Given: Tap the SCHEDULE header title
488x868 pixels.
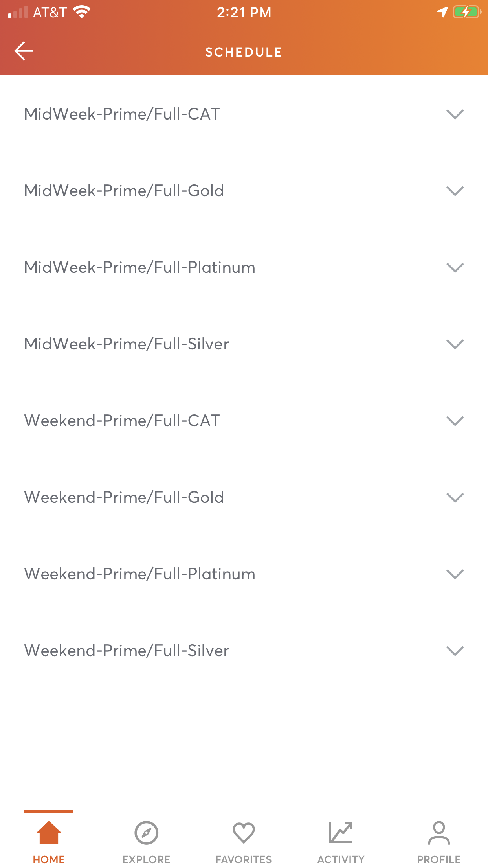Looking at the screenshot, I should pyautogui.click(x=244, y=52).
